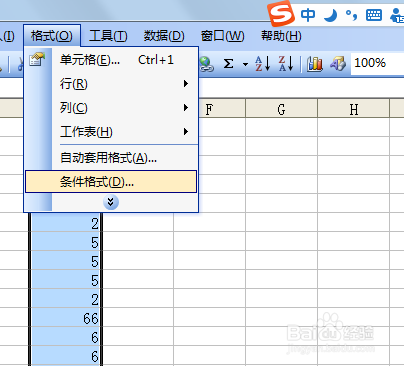
Task: Expand the 行(R) submenu
Action: click(x=111, y=84)
